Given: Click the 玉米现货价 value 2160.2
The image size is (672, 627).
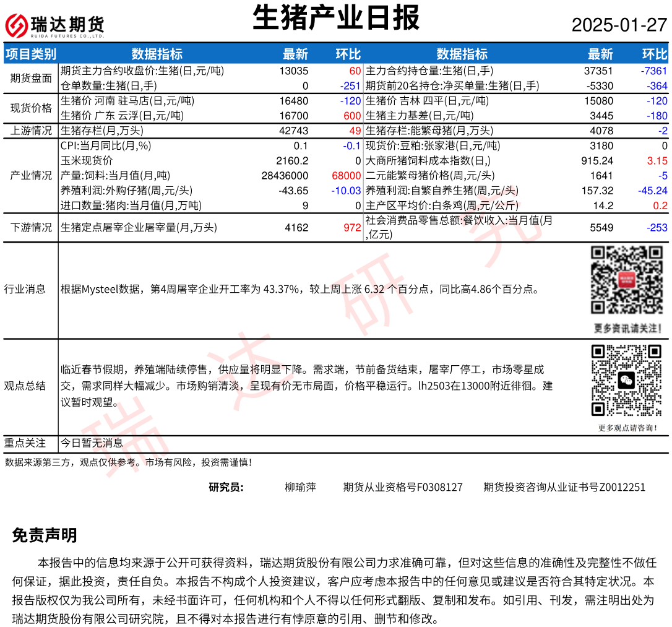Looking at the screenshot, I should 292,161.
